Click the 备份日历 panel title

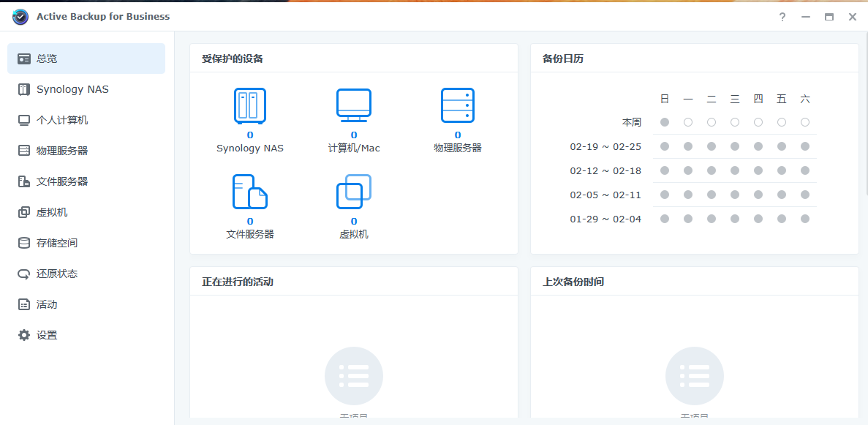point(563,59)
